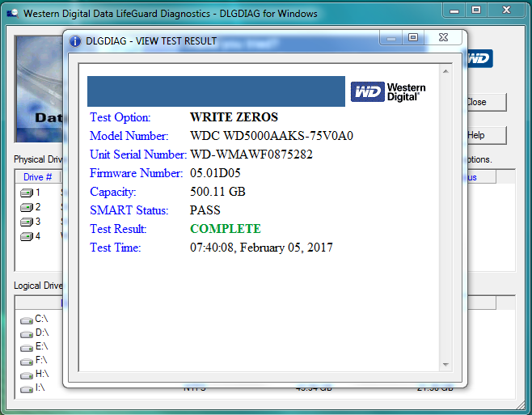Click the Western Digital logo in the result report
The width and height of the screenshot is (532, 415).
coord(388,91)
